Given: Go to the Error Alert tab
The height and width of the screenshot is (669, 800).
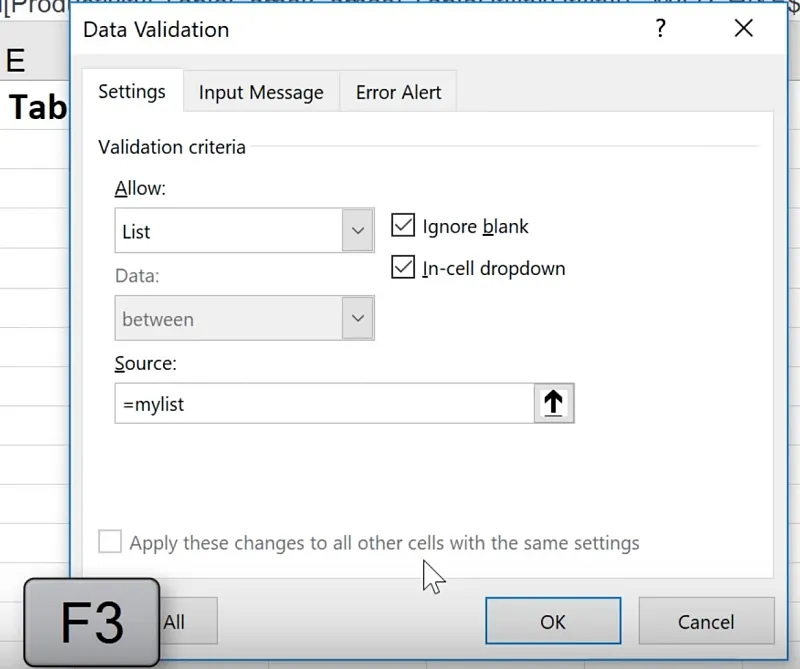Looking at the screenshot, I should [398, 93].
